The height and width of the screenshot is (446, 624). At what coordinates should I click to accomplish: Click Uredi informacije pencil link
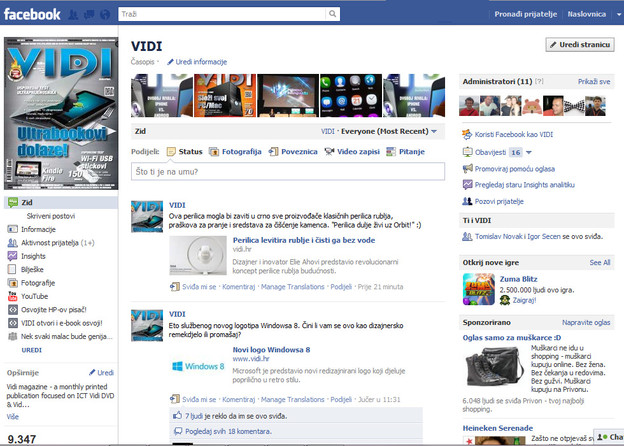pyautogui.click(x=197, y=62)
